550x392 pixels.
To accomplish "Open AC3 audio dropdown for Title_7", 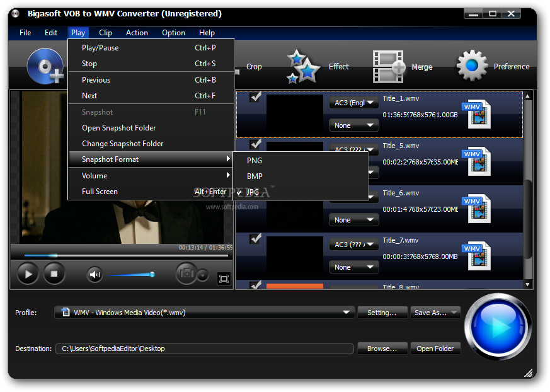I will (x=354, y=245).
